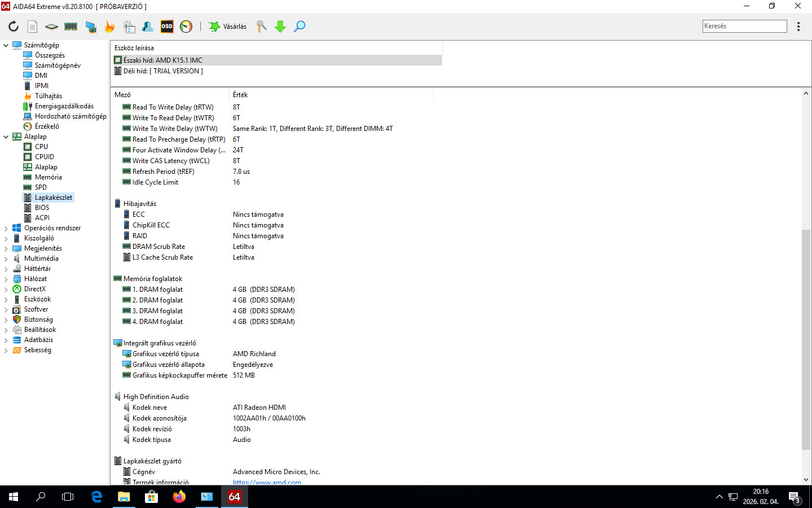Open File Explorer from the taskbar
The width and height of the screenshot is (812, 508).
click(x=123, y=497)
